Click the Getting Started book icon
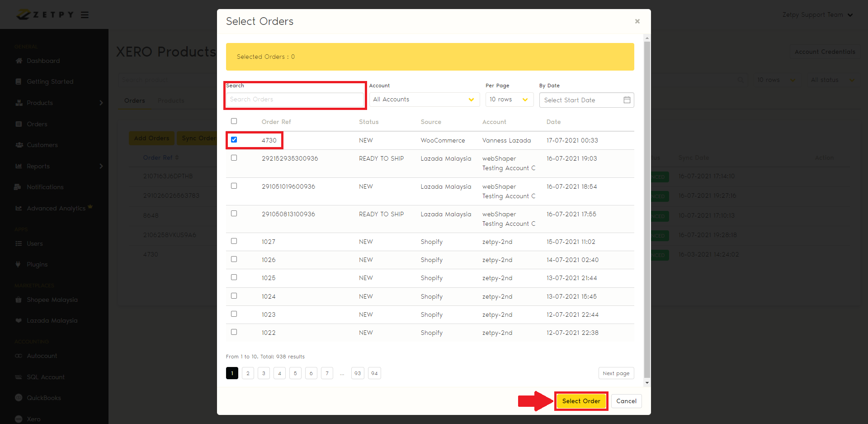The width and height of the screenshot is (868, 424). pos(19,81)
